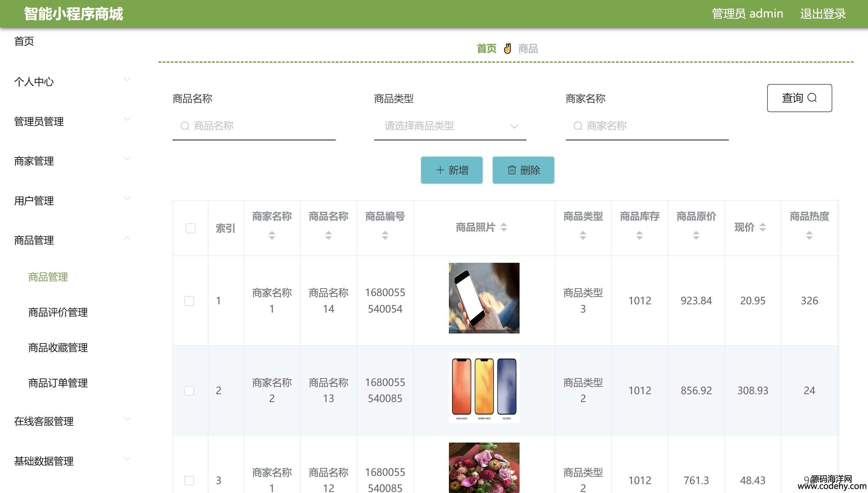Screen dimensions: 868x493
Task: Open the 请选择商品类型 dropdown
Action: tap(450, 126)
